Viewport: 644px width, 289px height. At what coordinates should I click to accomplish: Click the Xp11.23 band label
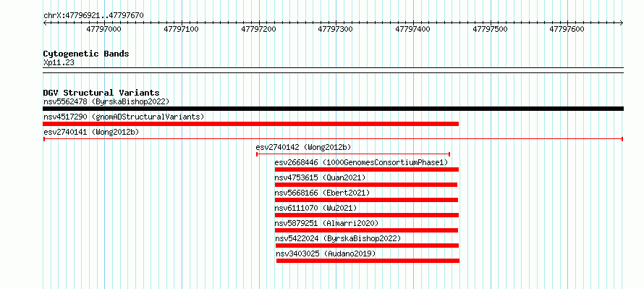click(59, 63)
